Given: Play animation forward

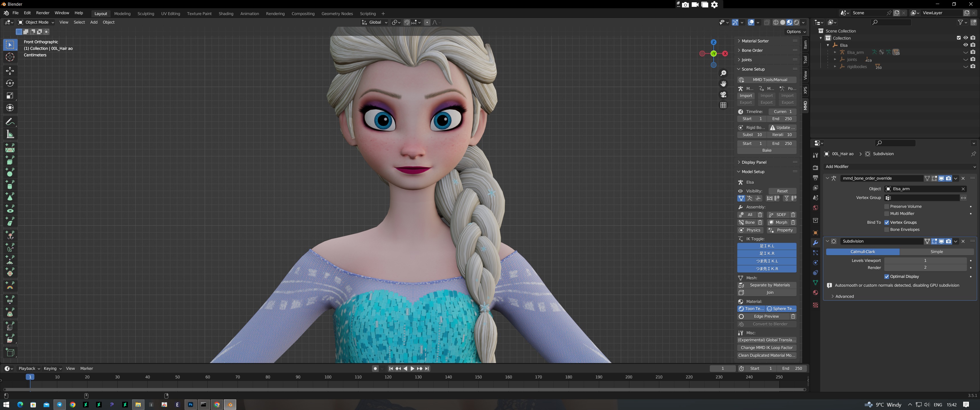Looking at the screenshot, I should tap(412, 368).
